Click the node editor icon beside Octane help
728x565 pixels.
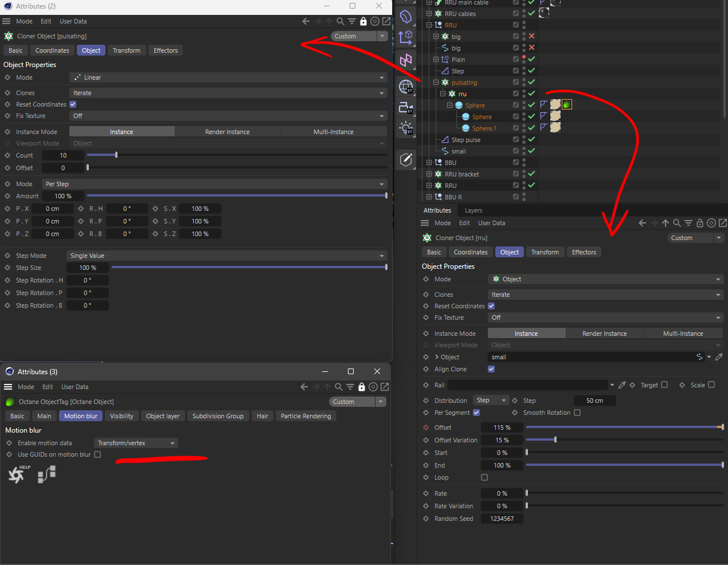coord(47,474)
